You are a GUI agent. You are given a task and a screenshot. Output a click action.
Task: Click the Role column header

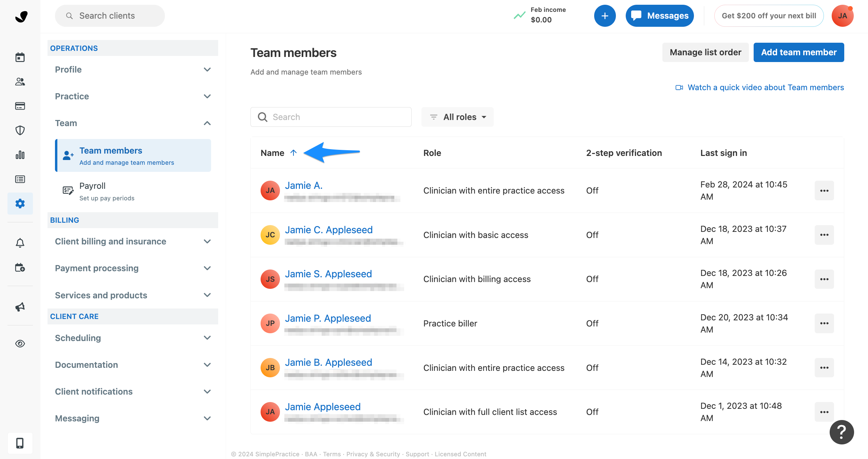click(432, 153)
